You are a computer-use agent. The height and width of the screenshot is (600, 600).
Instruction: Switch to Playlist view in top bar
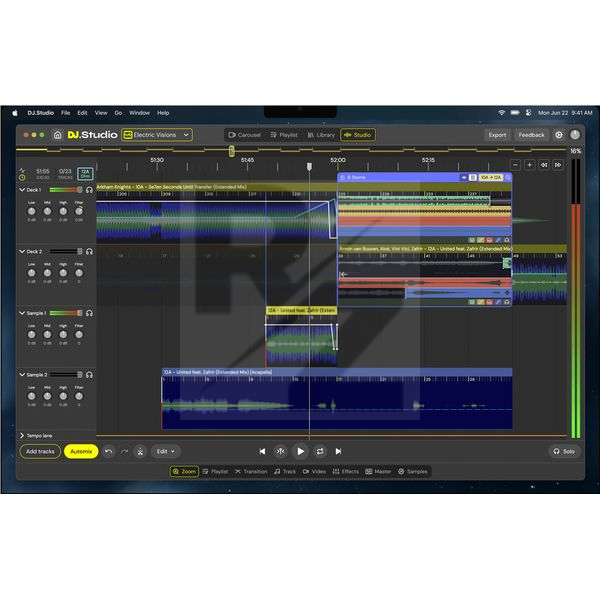click(x=284, y=135)
